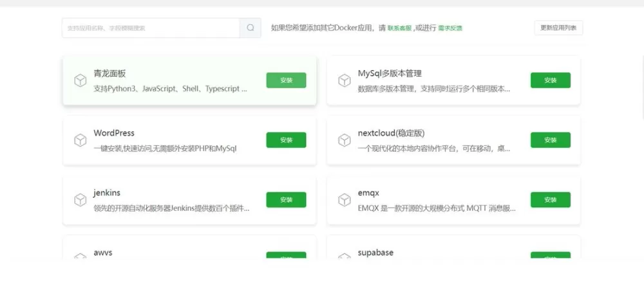The height and width of the screenshot is (292, 644).
Task: Select the nextcloud(稳定版) title text
Action: 391,134
